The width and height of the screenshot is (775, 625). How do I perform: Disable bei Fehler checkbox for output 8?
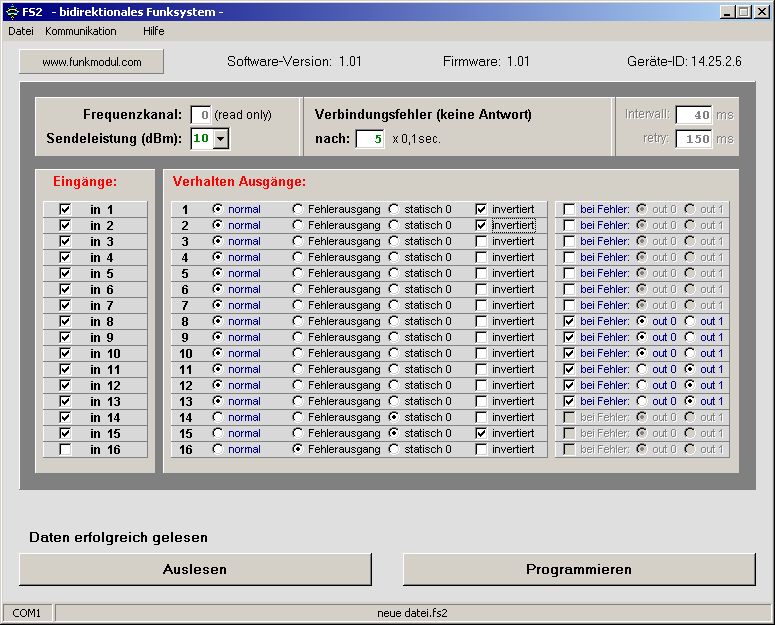[569, 321]
